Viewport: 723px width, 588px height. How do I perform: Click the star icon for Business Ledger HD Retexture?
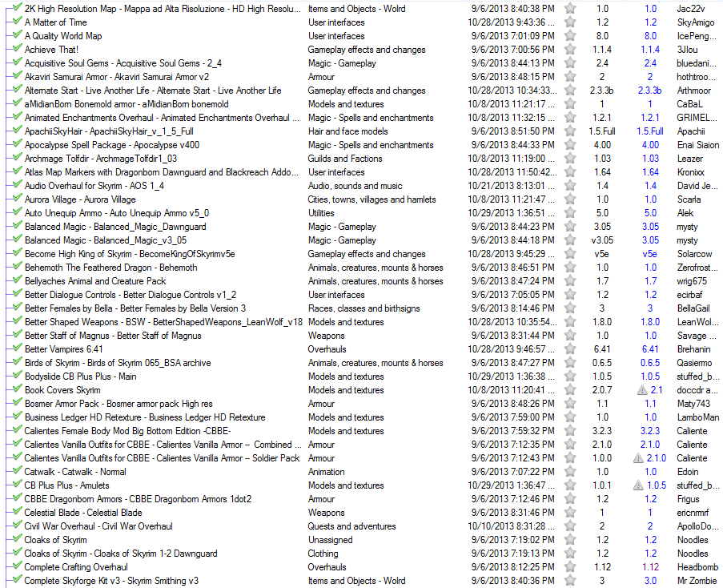tap(570, 417)
